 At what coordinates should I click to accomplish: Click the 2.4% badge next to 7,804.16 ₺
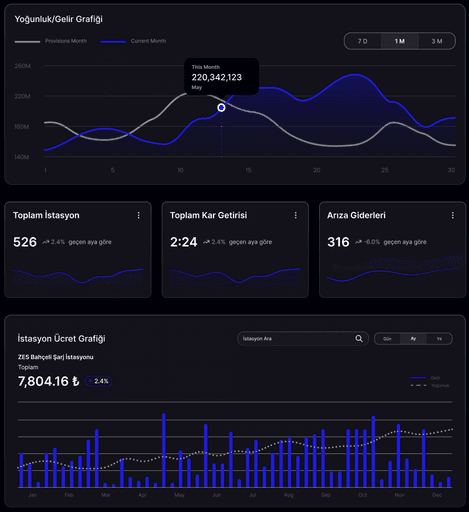pos(99,381)
